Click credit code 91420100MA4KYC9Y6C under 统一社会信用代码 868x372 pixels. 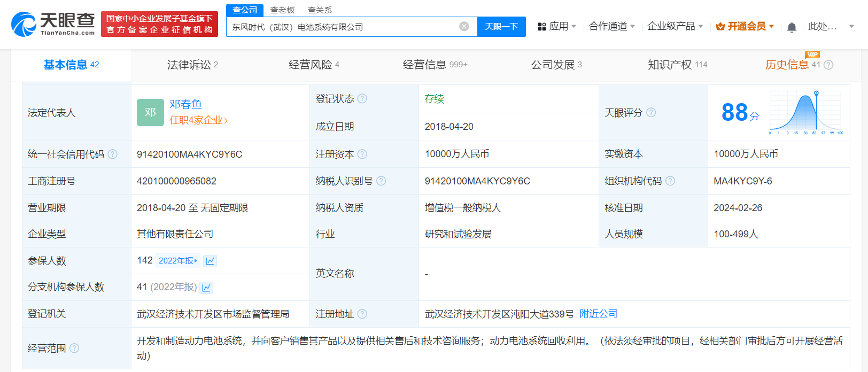coord(190,154)
